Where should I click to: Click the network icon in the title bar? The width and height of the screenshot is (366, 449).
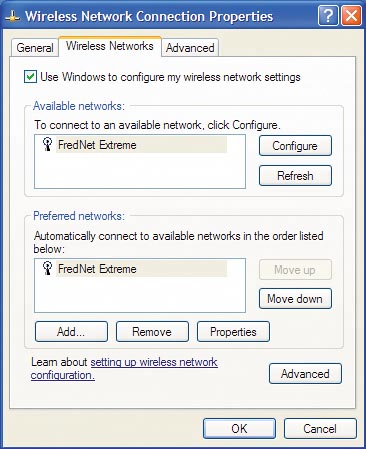12,17
